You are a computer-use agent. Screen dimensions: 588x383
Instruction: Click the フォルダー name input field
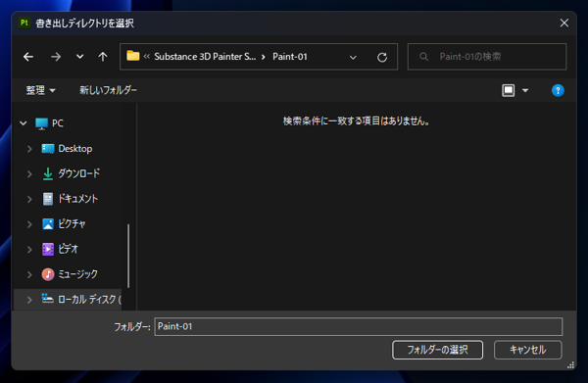(358, 326)
